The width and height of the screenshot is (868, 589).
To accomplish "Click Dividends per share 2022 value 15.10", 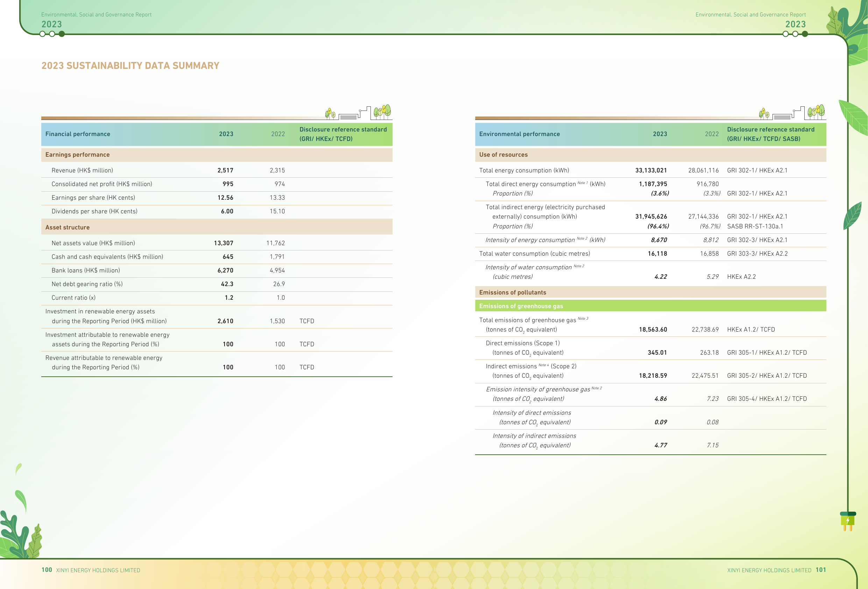I will pyautogui.click(x=277, y=211).
